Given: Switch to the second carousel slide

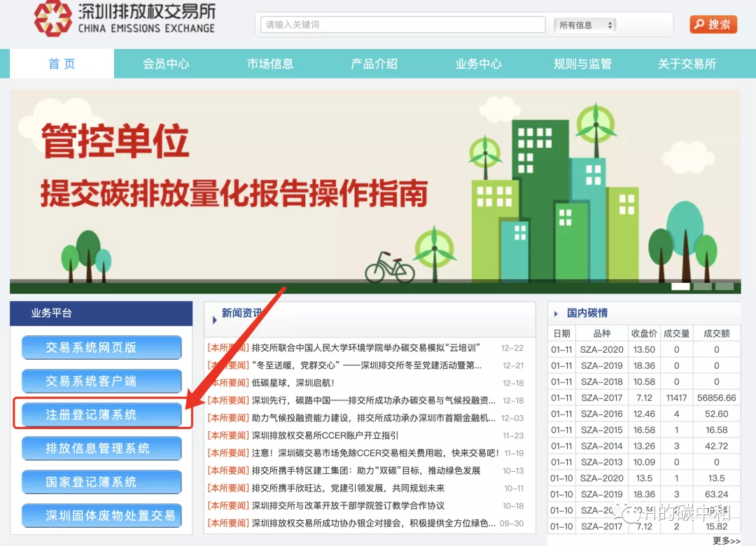Looking at the screenshot, I should coord(702,286).
